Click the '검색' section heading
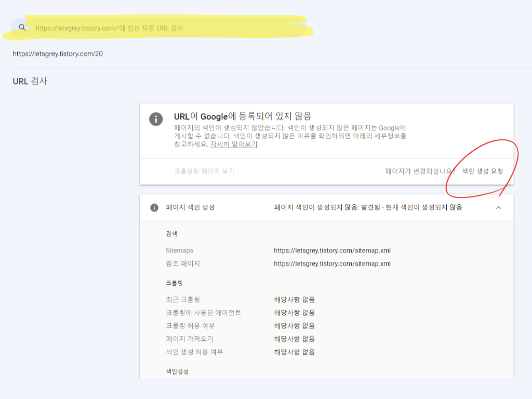The image size is (532, 399). [171, 234]
